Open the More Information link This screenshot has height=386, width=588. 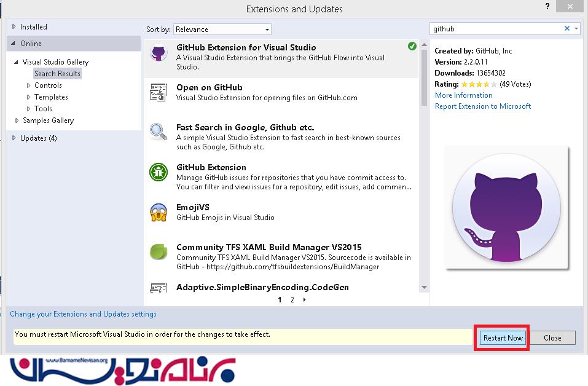pyautogui.click(x=463, y=95)
